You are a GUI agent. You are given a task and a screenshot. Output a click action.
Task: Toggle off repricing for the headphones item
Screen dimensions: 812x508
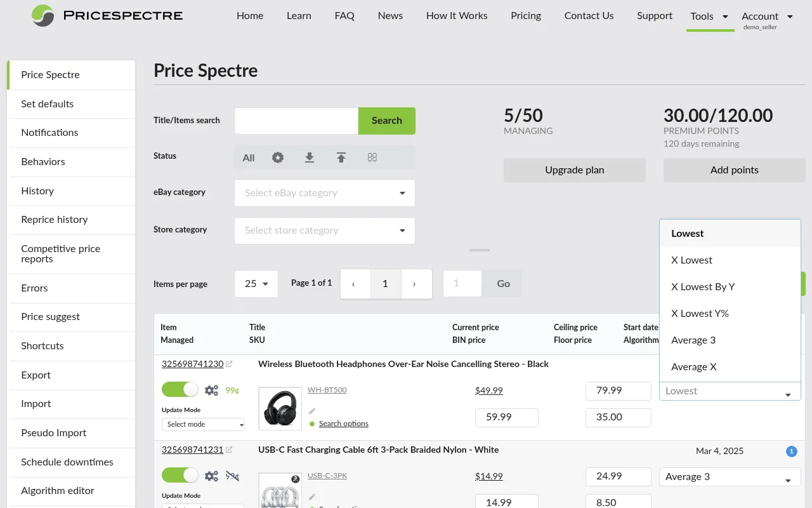(x=180, y=389)
